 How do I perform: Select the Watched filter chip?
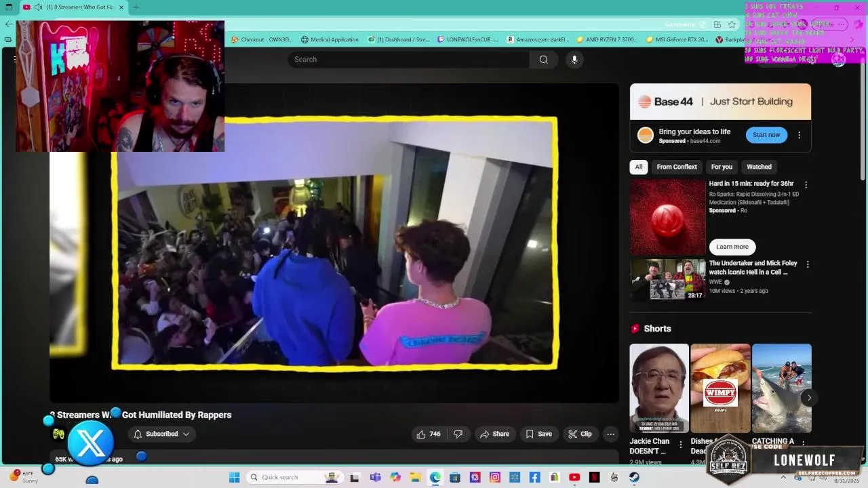tap(759, 167)
